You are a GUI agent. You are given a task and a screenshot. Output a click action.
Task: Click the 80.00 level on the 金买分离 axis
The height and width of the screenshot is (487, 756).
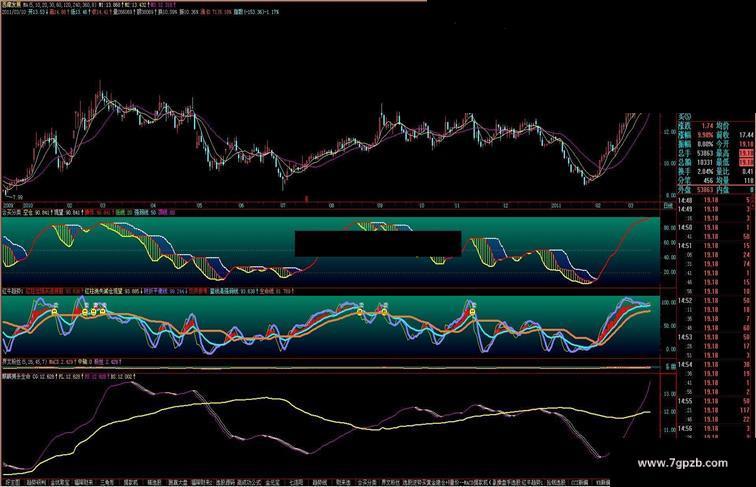pos(669,228)
